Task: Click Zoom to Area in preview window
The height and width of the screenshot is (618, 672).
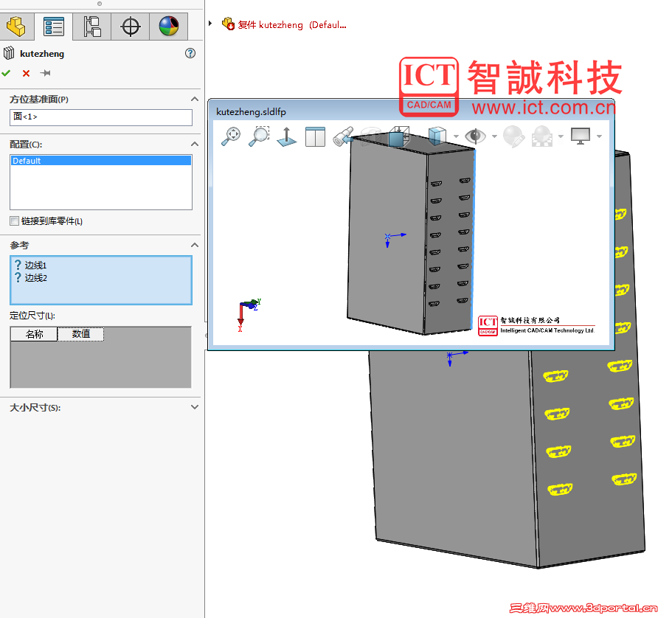Action: click(x=259, y=136)
